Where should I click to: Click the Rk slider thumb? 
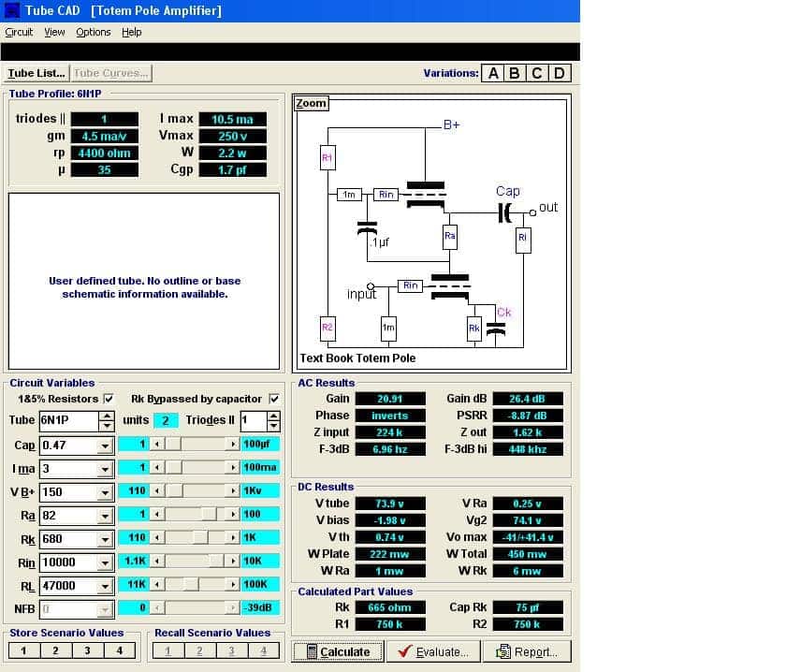200,537
